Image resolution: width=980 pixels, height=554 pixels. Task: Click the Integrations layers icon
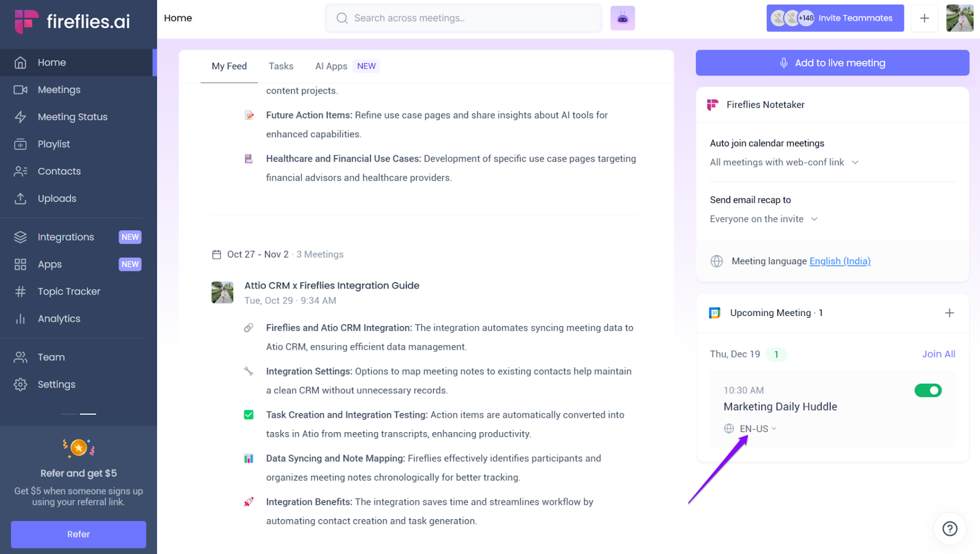[x=20, y=237]
